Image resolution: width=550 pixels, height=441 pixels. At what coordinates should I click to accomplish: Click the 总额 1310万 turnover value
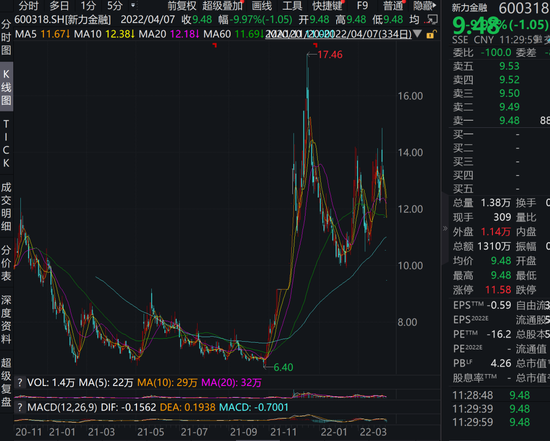click(x=494, y=246)
